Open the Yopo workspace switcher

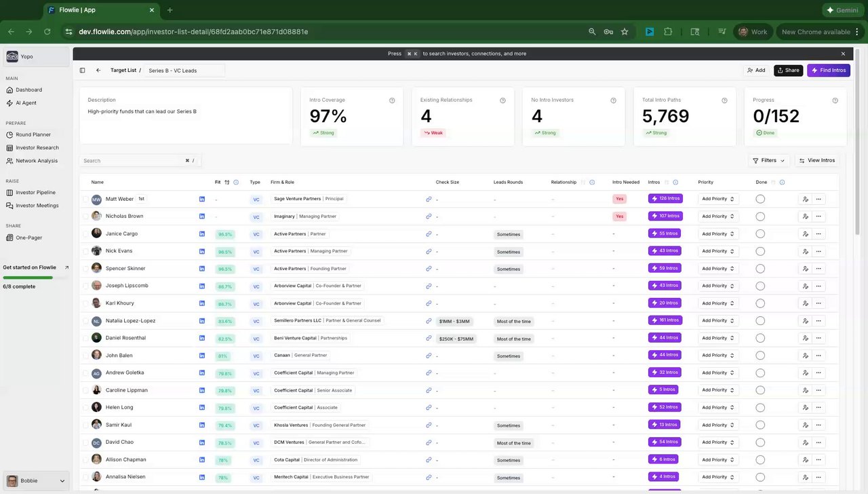[36, 57]
